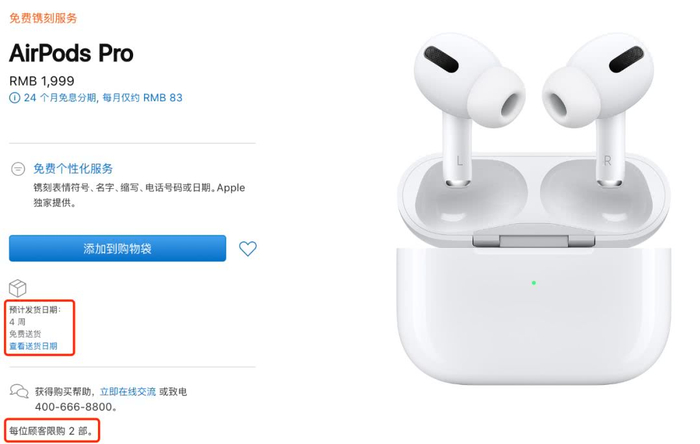Image resolution: width=700 pixels, height=444 pixels.
Task: Click the charging case green indicator light
Action: pyautogui.click(x=534, y=283)
